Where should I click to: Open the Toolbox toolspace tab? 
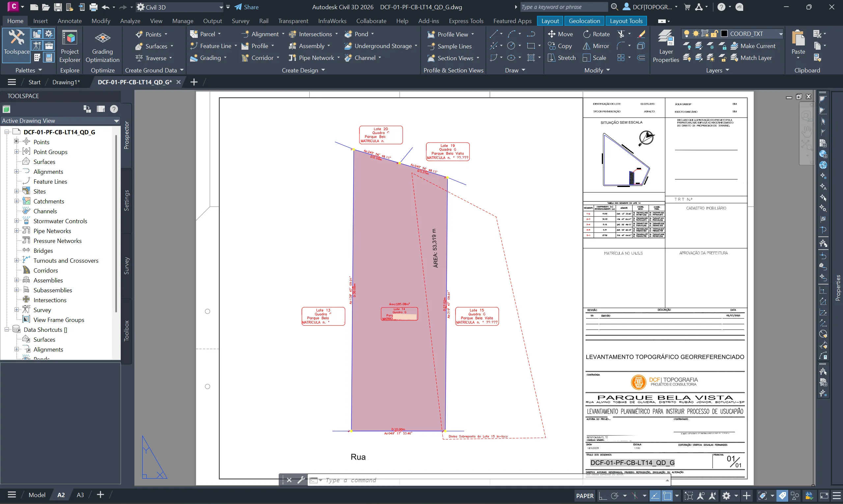click(x=126, y=331)
